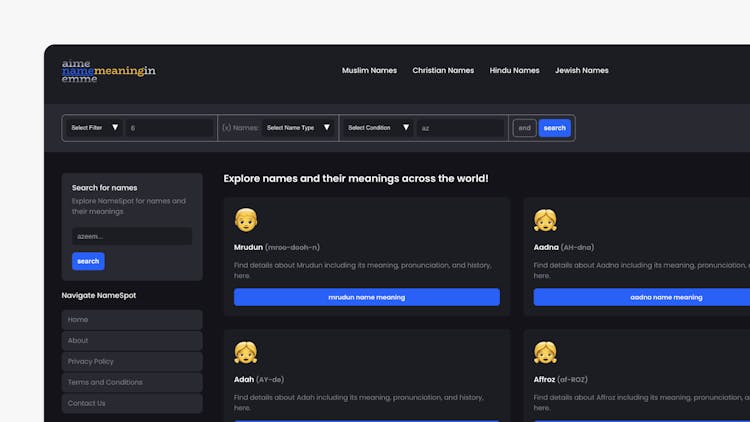Open the Select Name Type dropdown
Screen dimensions: 750x422
pos(296,128)
